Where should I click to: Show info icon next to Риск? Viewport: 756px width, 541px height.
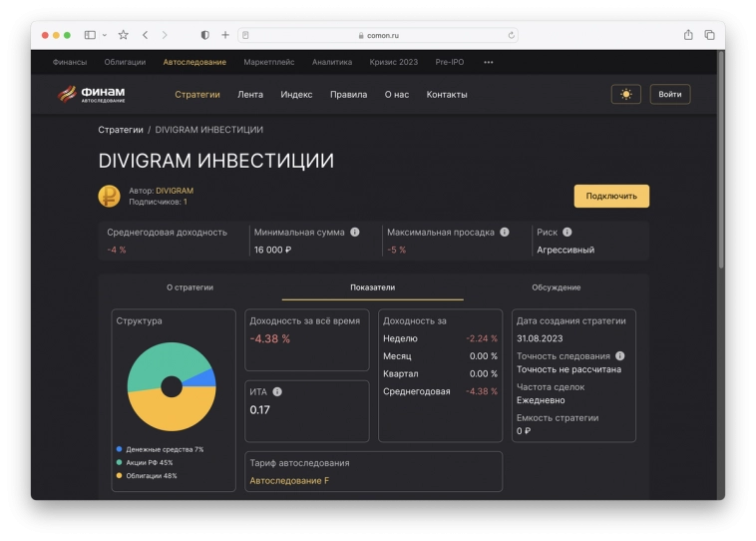(567, 233)
